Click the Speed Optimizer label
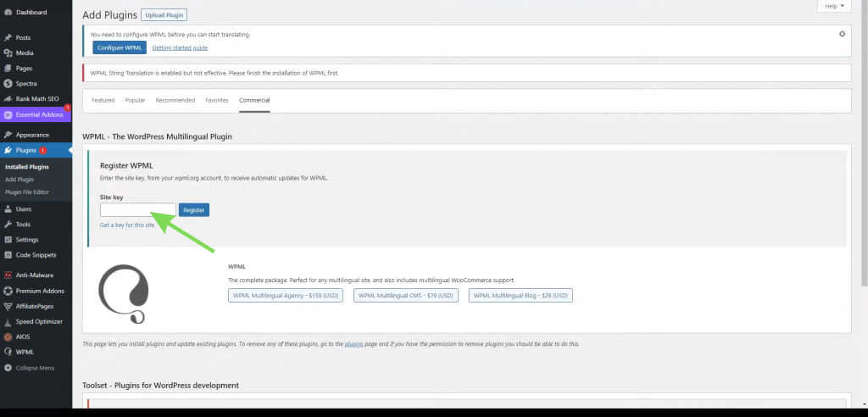868x417 pixels. (x=39, y=322)
